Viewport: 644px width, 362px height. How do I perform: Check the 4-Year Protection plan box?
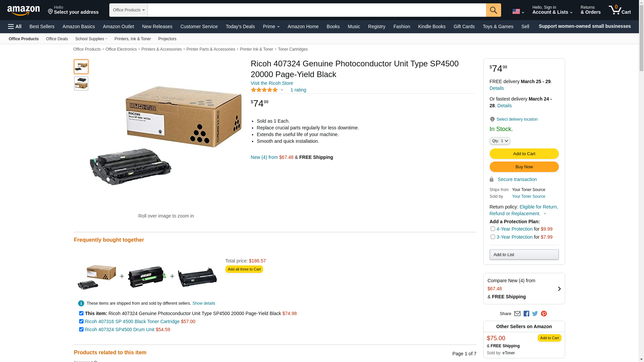click(x=493, y=229)
